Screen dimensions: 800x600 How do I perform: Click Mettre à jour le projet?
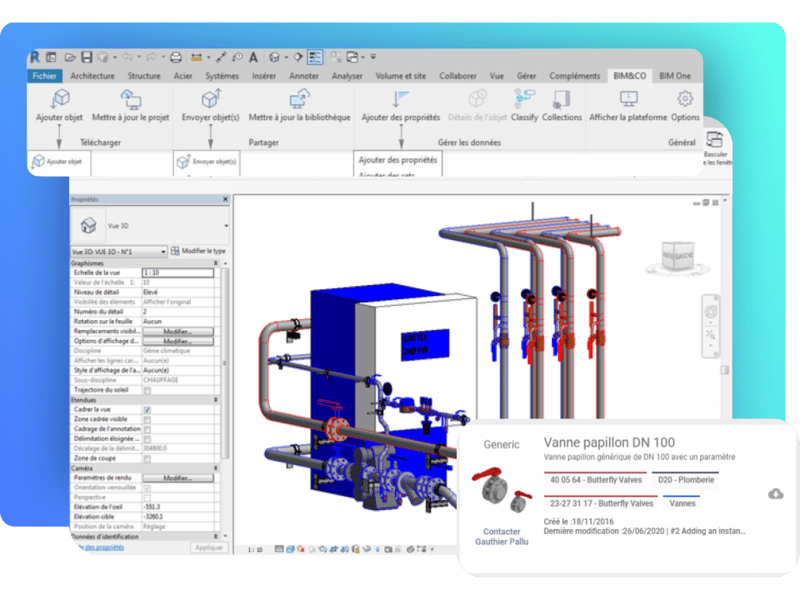pos(132,108)
